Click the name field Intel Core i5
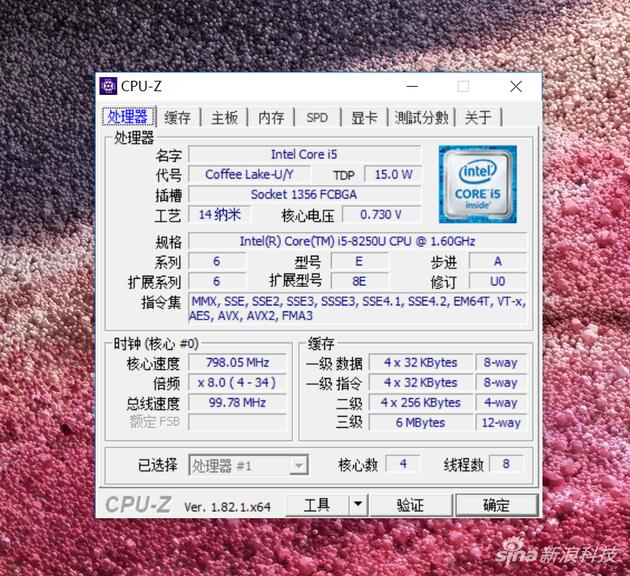The image size is (630, 576). point(304,154)
